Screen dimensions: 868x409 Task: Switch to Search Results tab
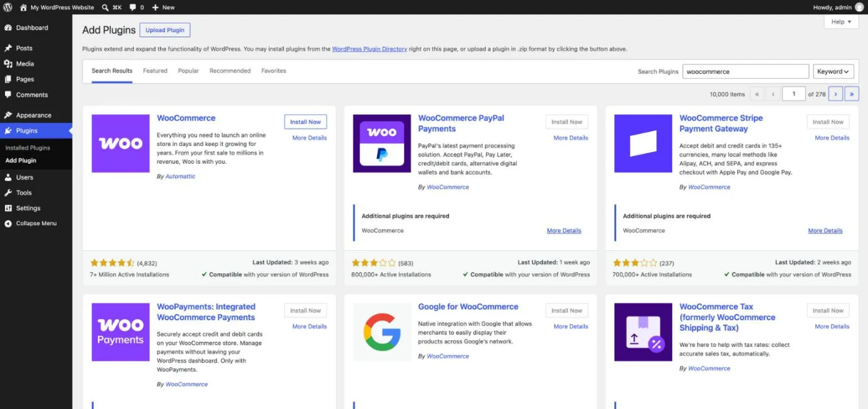tap(112, 71)
